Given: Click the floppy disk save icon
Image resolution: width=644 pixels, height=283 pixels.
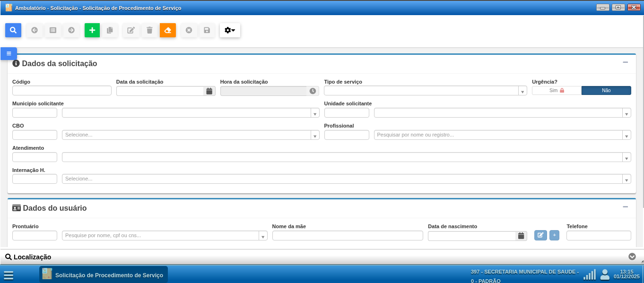Looking at the screenshot, I should click(207, 30).
